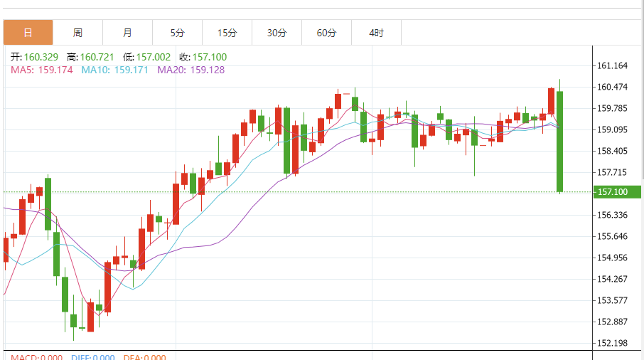Click the 152.198 price axis label
Screen dimensions: 644x360
coord(612,343)
